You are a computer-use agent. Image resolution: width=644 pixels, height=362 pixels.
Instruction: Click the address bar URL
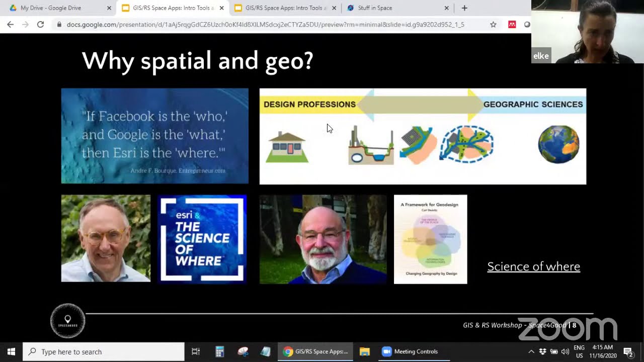click(x=265, y=24)
